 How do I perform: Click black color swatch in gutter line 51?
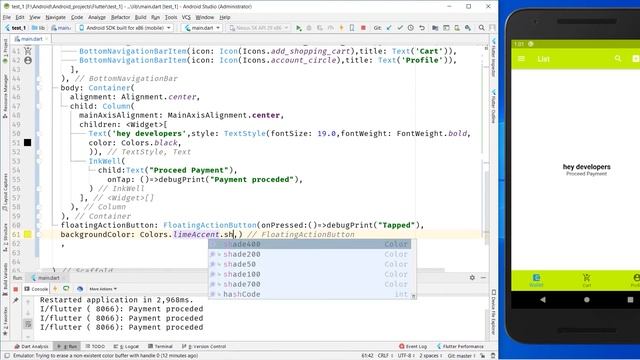coord(27,142)
